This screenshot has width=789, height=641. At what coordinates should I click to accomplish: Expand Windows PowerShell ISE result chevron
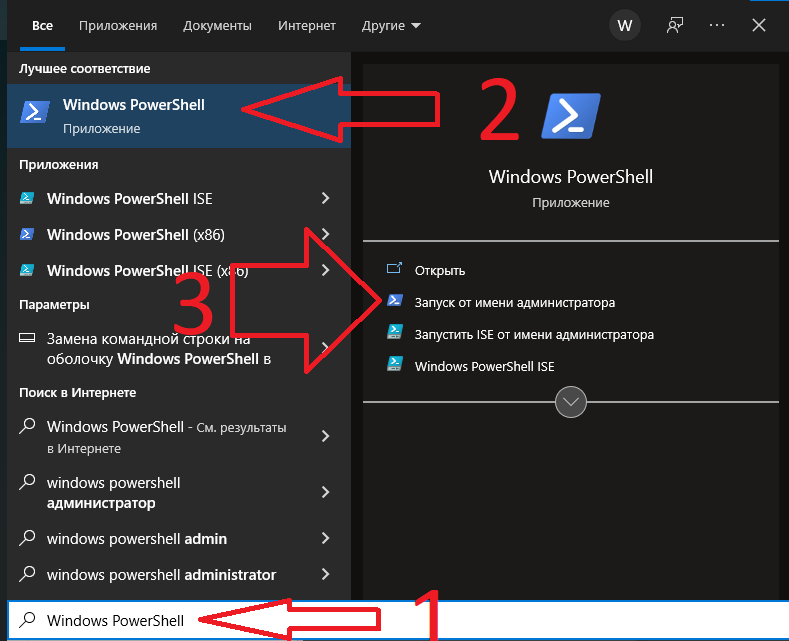[326, 198]
